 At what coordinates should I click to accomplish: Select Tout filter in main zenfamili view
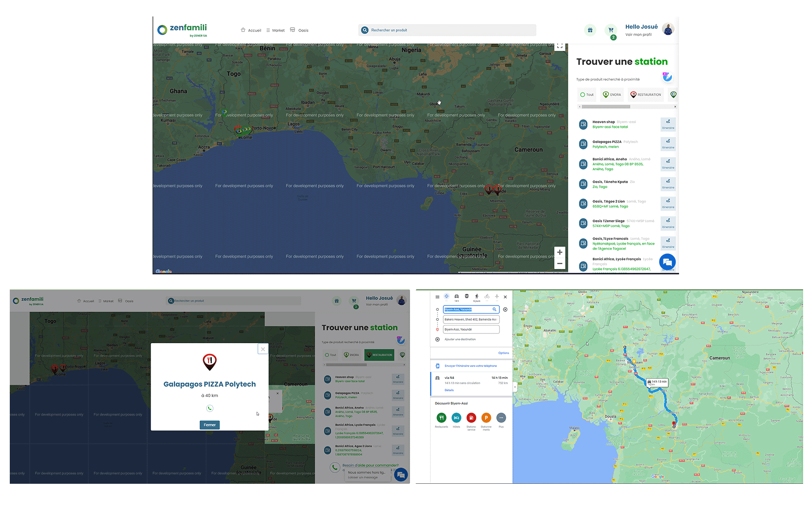tap(587, 95)
